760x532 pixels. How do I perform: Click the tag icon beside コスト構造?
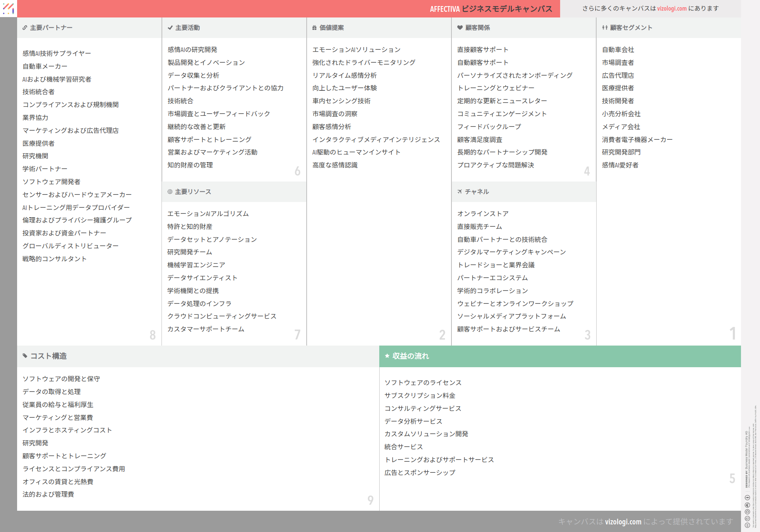(x=25, y=356)
